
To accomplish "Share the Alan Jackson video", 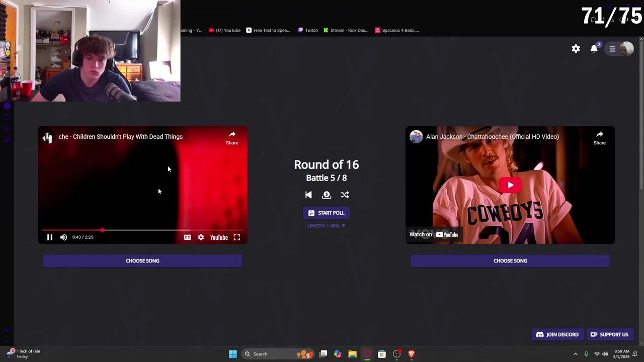I will point(600,138).
